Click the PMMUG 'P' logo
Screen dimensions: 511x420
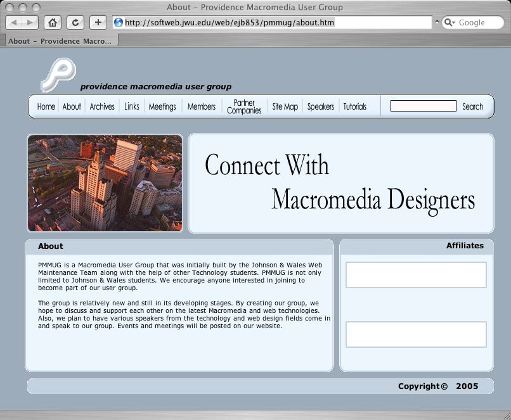[x=58, y=75]
